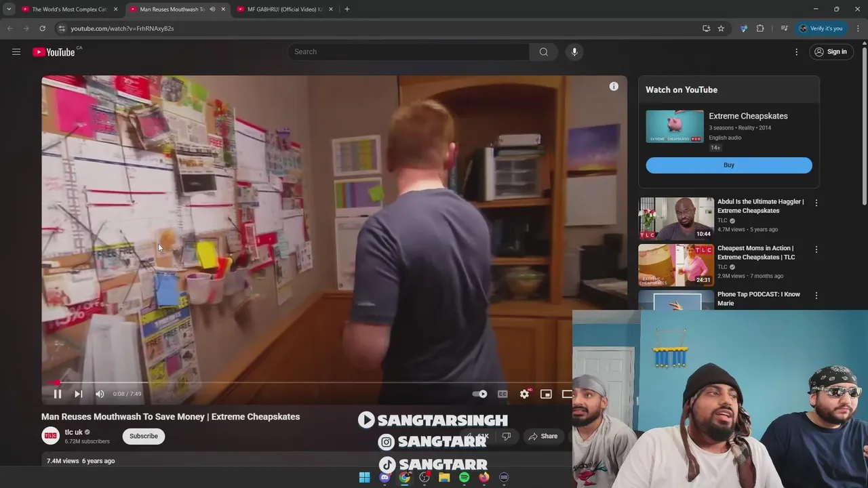This screenshot has width=868, height=488.
Task: Open options menu for Cheapest Moms video
Action: coord(816,249)
